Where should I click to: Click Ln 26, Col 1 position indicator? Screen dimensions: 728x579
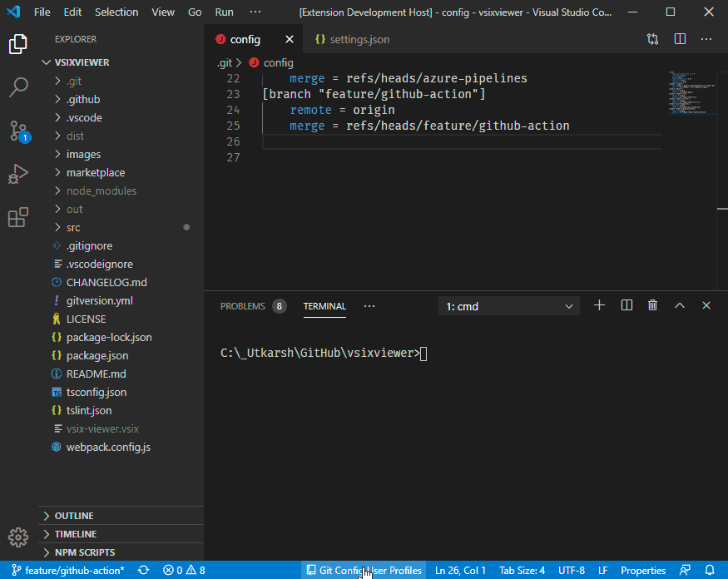pos(460,570)
